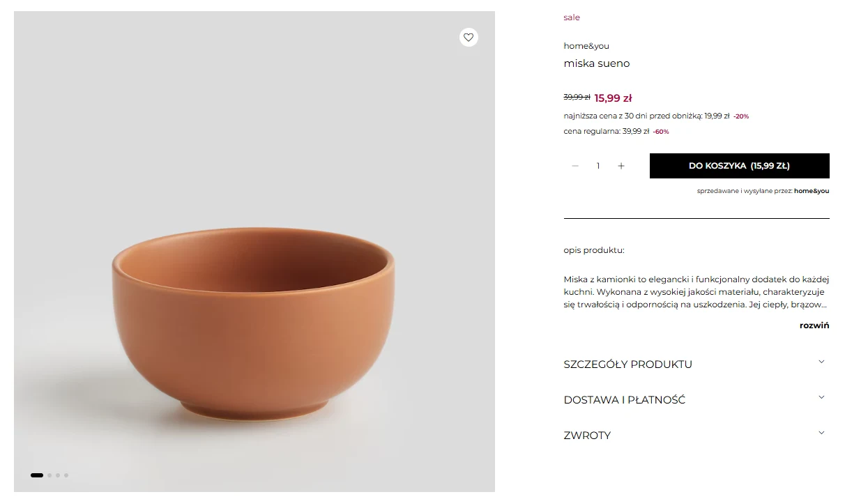The width and height of the screenshot is (868, 499).
Task: Expand the DOSTAWA I PŁATNOŚĆ section
Action: point(625,399)
